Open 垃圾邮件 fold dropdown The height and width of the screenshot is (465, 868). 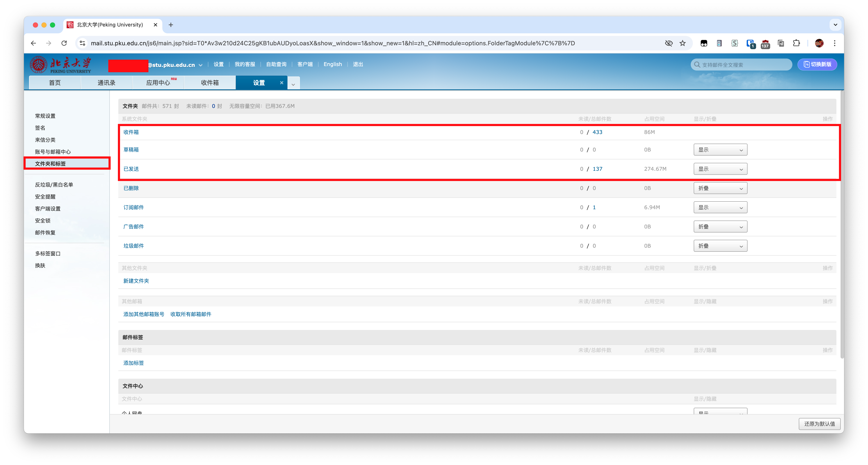720,246
